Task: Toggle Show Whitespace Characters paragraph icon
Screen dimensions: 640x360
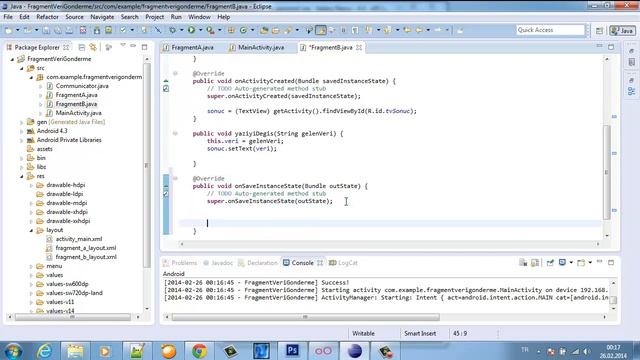Action: point(355,30)
